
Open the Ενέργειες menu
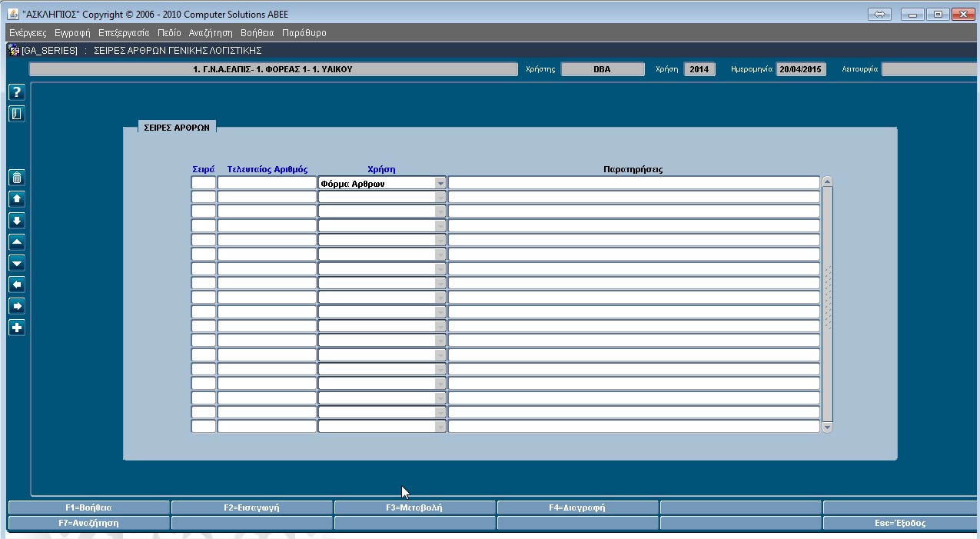tap(28, 33)
